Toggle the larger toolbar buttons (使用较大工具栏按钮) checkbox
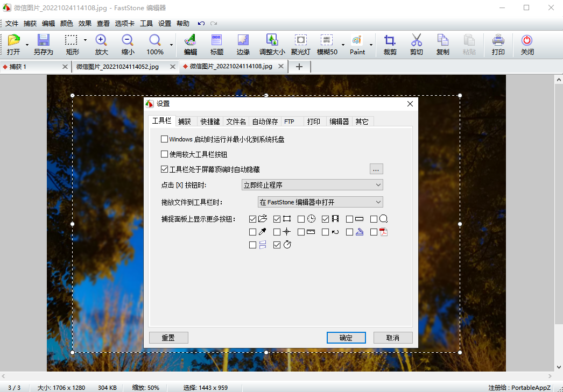The height and width of the screenshot is (392, 563). pyautogui.click(x=165, y=154)
